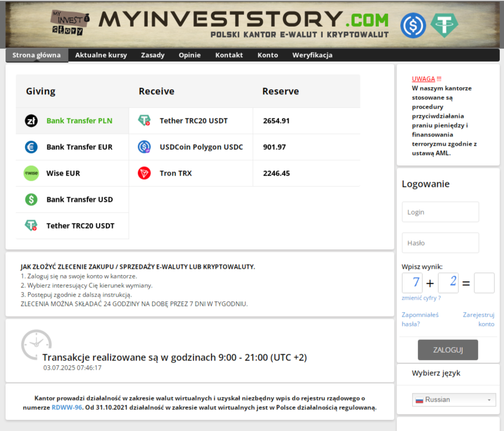504x431 pixels.
Task: Go to the Weryfikacja page
Action: 312,55
